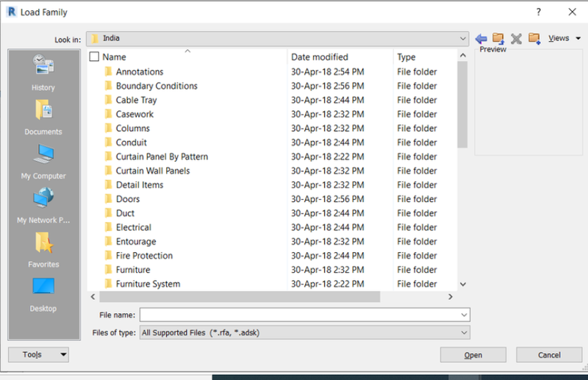Click scroll right arrow below list
This screenshot has height=380, width=588.
point(451,297)
